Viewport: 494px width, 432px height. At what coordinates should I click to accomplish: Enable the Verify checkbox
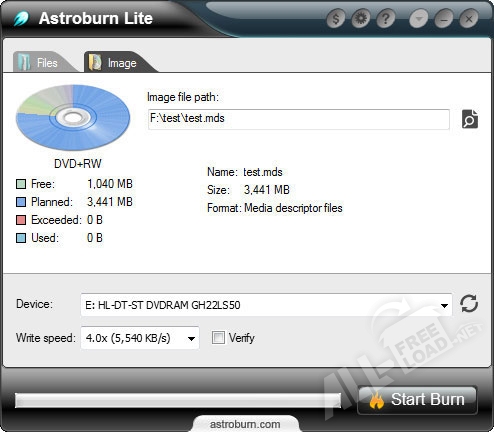tap(218, 338)
